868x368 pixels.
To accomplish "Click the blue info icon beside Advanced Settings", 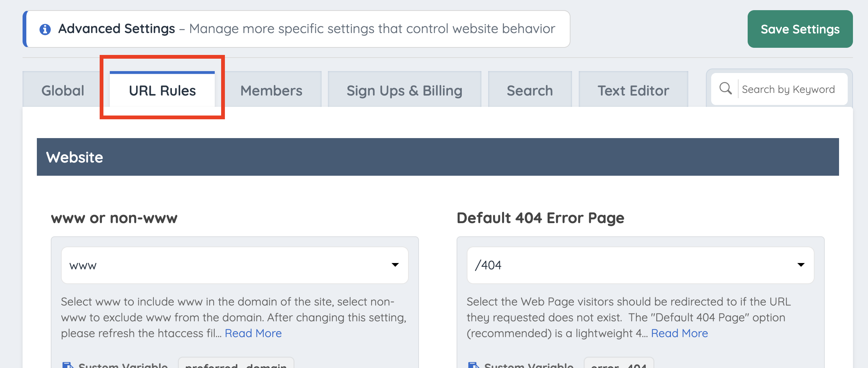I will pos(45,29).
